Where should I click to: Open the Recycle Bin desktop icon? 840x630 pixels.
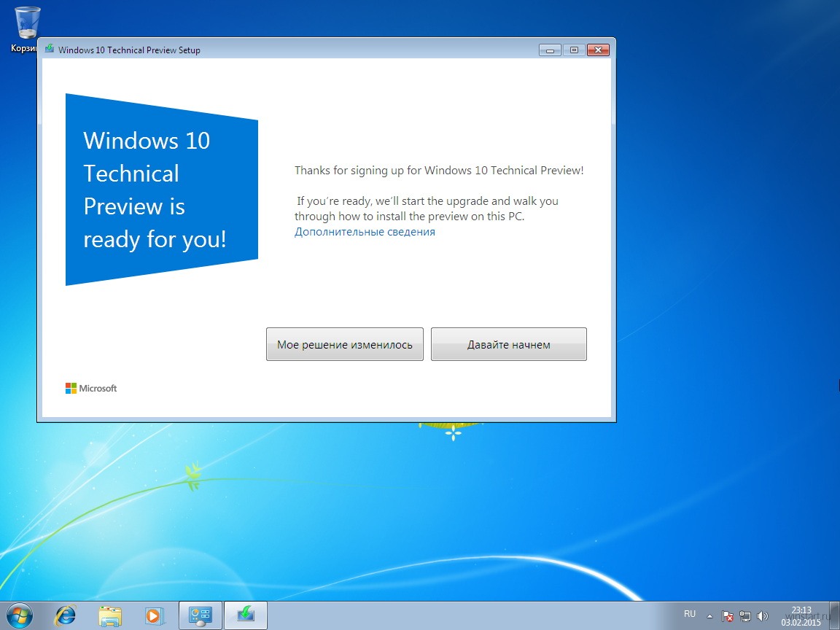click(x=26, y=29)
